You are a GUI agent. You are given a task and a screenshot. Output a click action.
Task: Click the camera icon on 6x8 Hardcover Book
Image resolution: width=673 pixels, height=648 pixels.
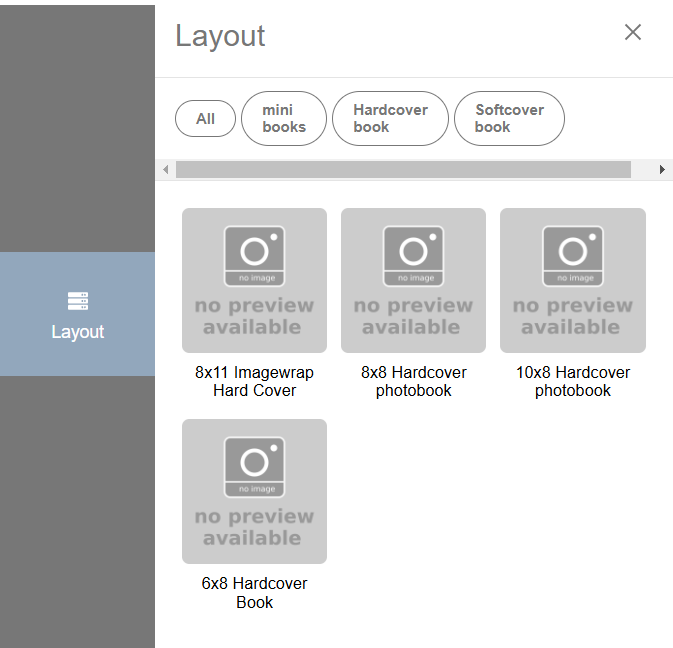tap(254, 467)
